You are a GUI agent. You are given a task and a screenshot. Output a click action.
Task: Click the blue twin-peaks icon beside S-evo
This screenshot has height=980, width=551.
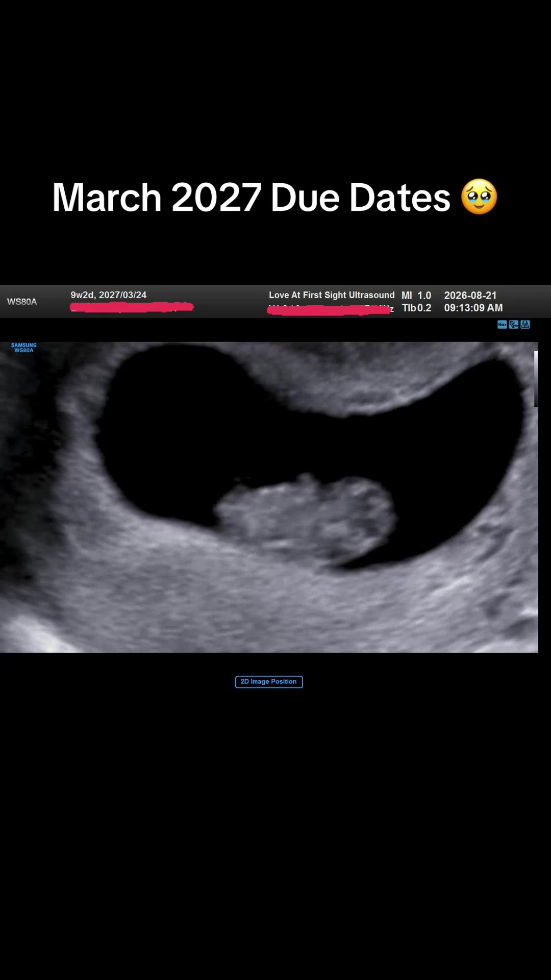click(525, 325)
